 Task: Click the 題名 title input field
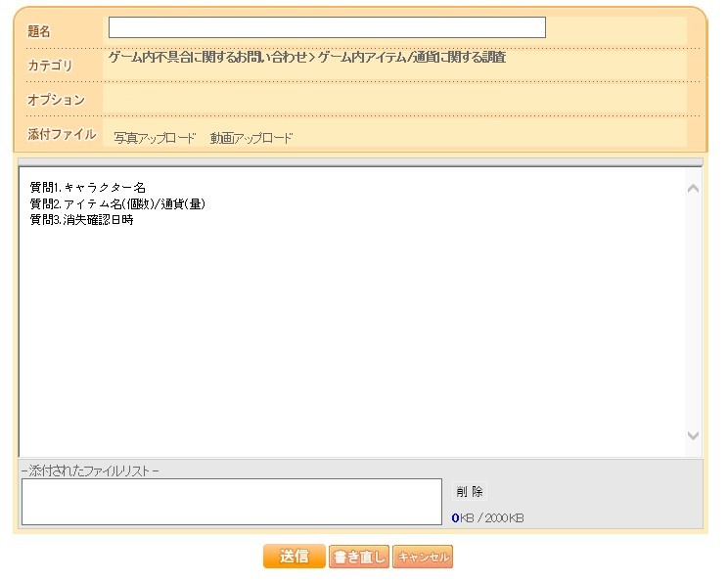coord(327,27)
